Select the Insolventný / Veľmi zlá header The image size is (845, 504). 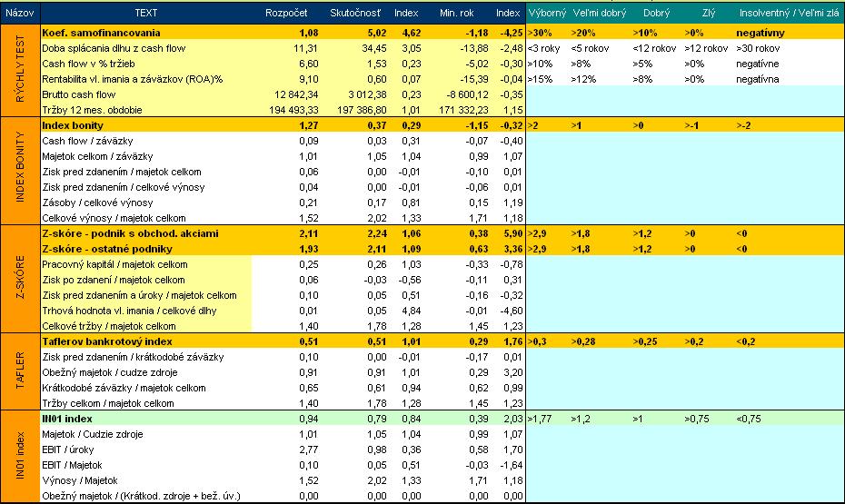(789, 13)
